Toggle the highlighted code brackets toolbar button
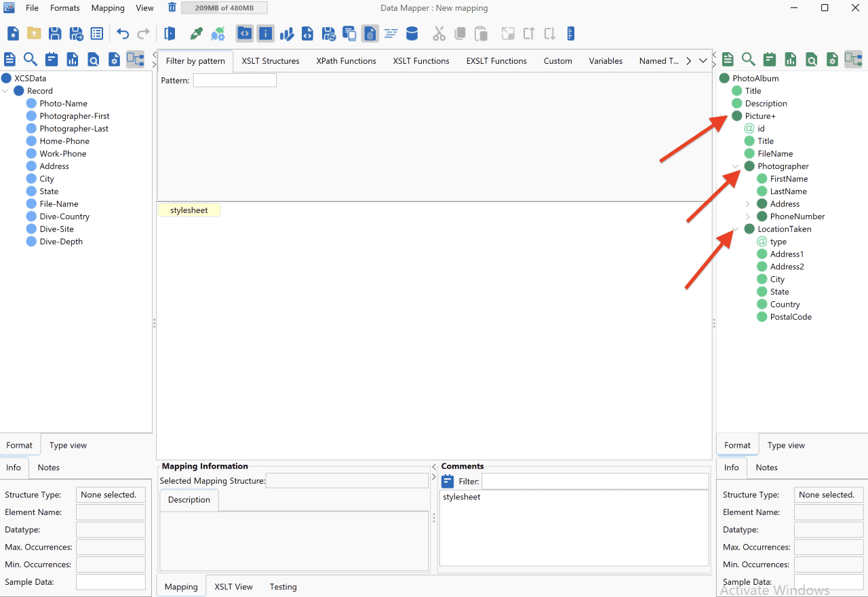This screenshot has width=868, height=597. [x=245, y=33]
